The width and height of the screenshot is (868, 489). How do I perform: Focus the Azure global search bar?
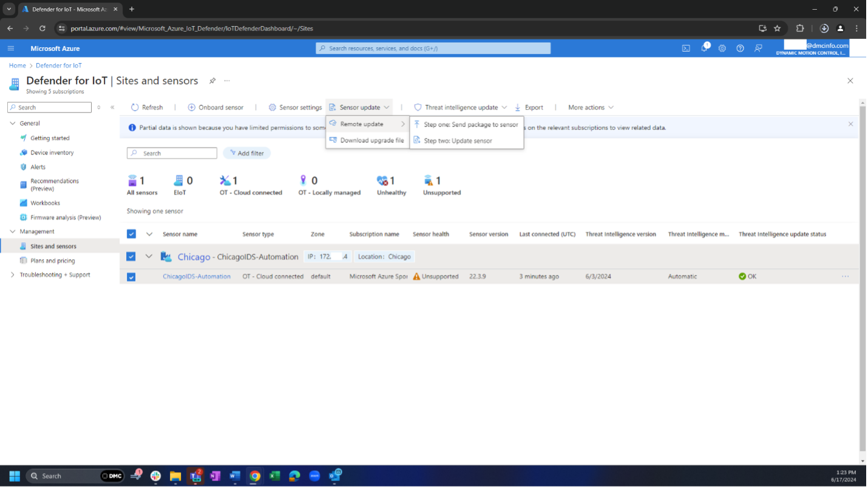(x=433, y=49)
